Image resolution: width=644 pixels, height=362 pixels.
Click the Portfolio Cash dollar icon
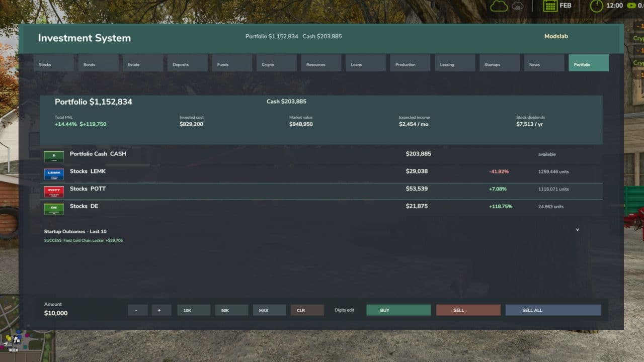tap(54, 156)
